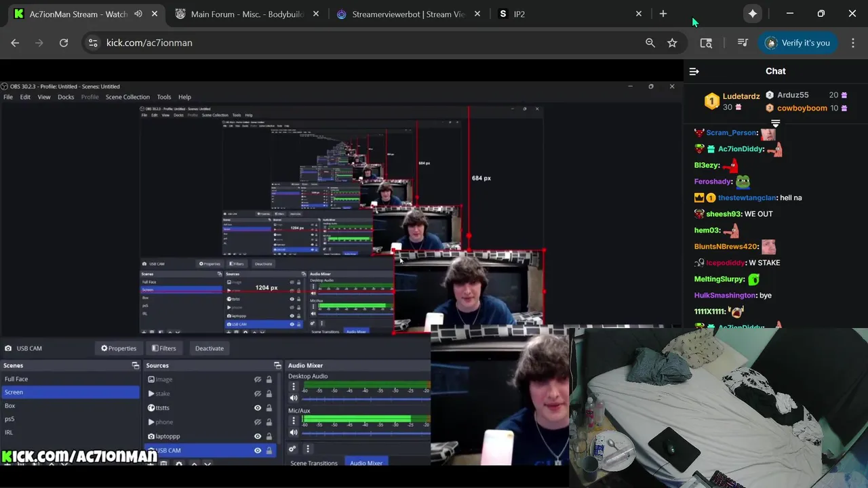Adjust the Desktop Audio volume slider
Image resolution: width=868 pixels, height=488 pixels.
click(x=366, y=399)
